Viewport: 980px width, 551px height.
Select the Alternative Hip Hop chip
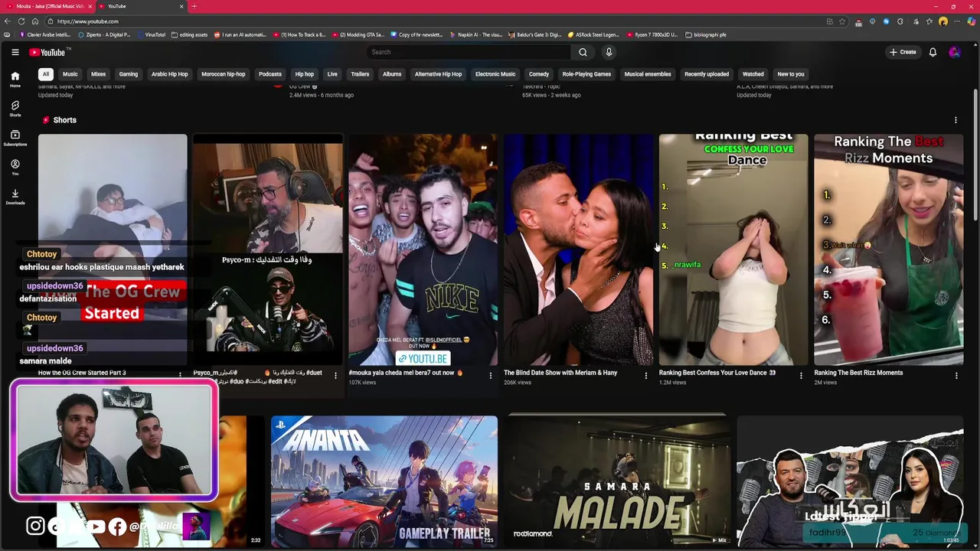click(438, 74)
